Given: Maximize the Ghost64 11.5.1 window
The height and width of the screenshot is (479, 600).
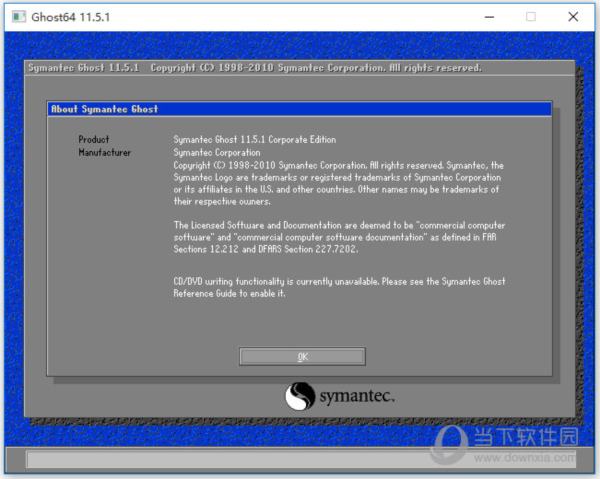Looking at the screenshot, I should pos(531,17).
